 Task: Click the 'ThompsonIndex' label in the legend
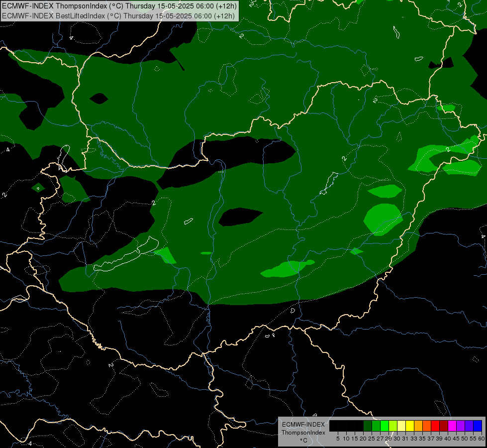pos(303,433)
